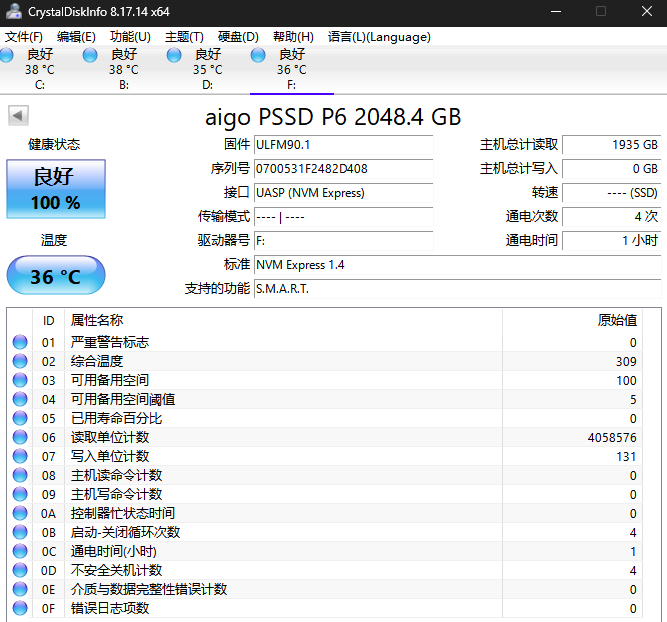This screenshot has height=622, width=667.
Task: Minimize the CrystalDiskInfo window
Action: (x=556, y=11)
